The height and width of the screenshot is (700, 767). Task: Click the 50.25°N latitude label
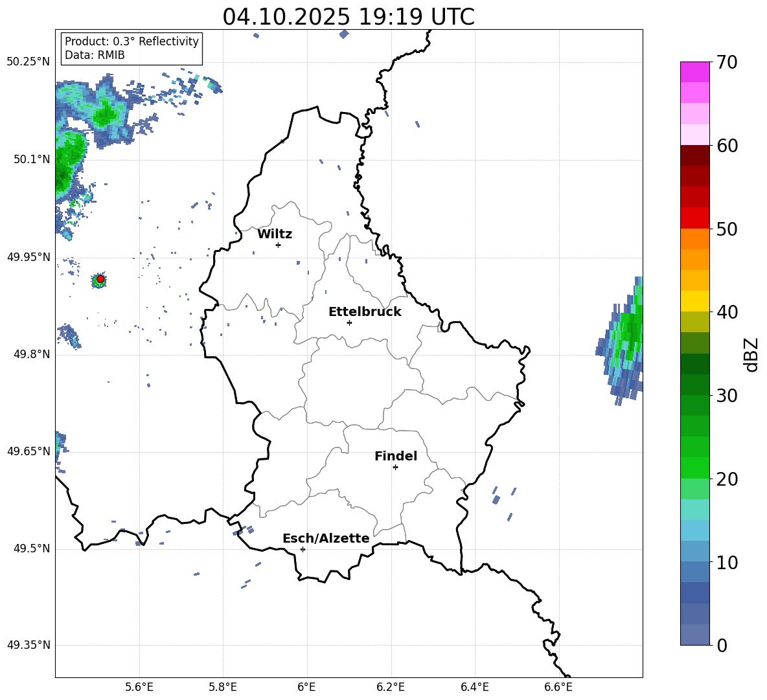coord(29,62)
